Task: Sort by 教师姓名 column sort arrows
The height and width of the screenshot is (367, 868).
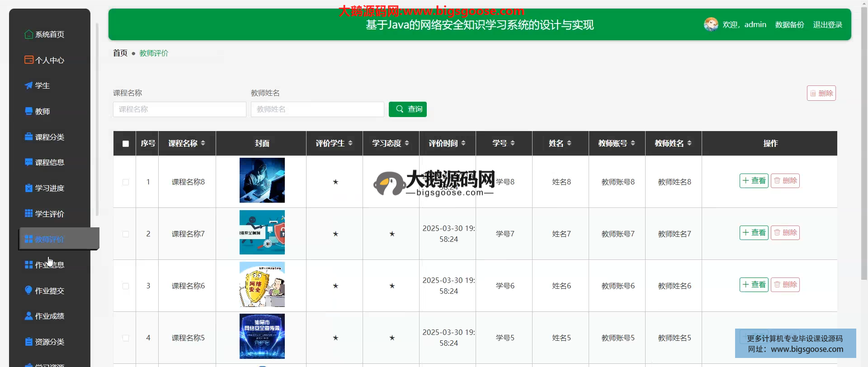Action: point(689,143)
